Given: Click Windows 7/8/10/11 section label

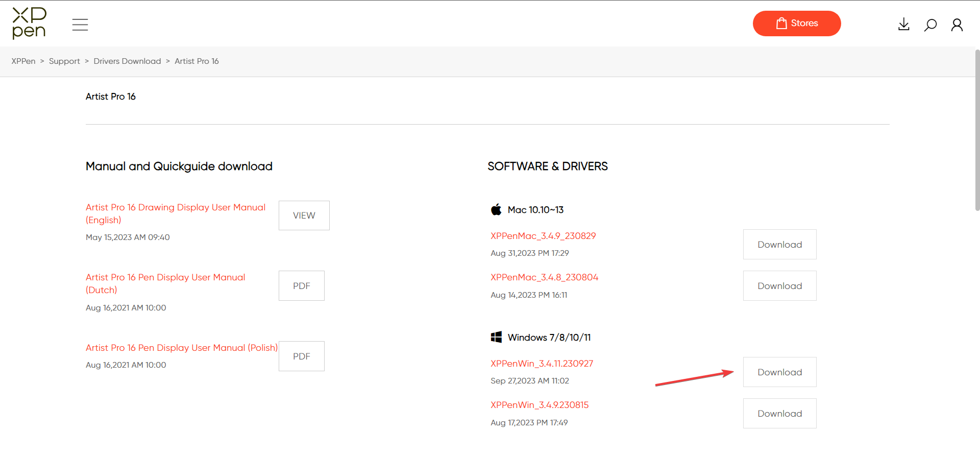Looking at the screenshot, I should (x=549, y=338).
